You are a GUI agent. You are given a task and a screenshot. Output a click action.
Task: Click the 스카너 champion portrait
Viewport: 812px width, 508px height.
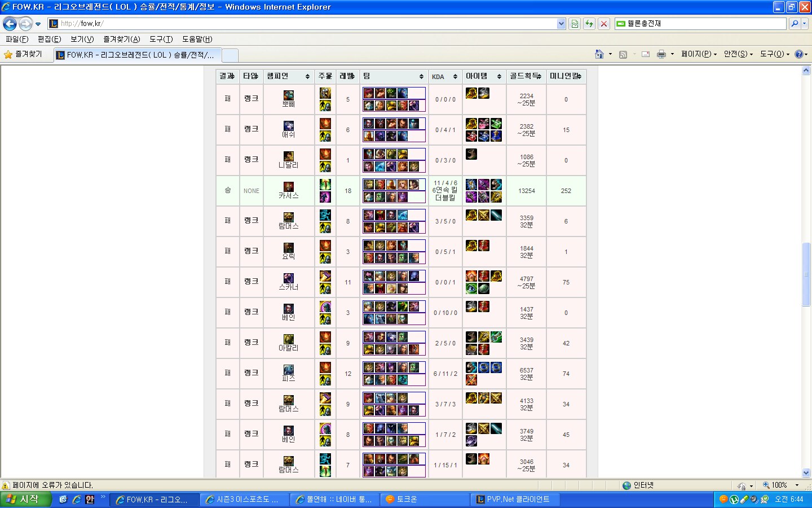tap(289, 278)
